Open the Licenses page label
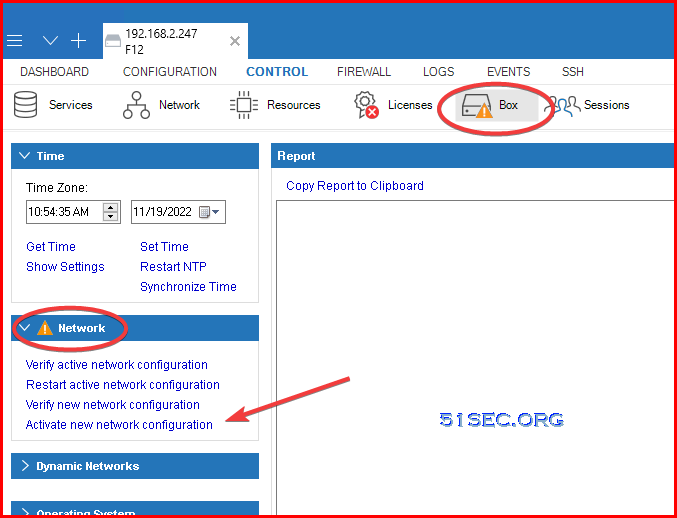 coord(410,105)
